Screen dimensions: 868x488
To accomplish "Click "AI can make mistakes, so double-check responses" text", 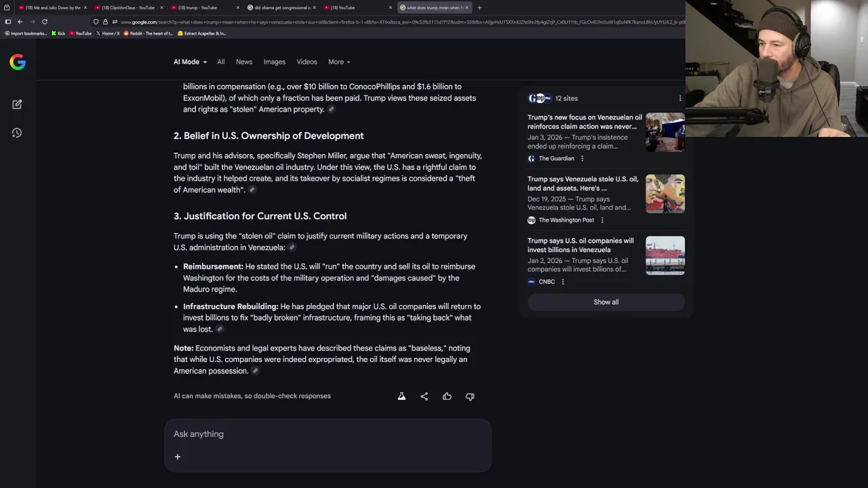I will point(252,396).
